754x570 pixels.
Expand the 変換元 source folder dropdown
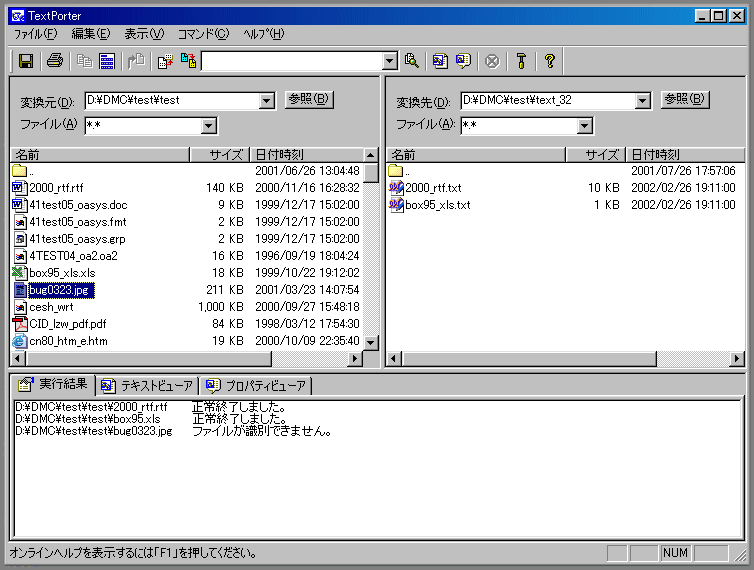266,101
